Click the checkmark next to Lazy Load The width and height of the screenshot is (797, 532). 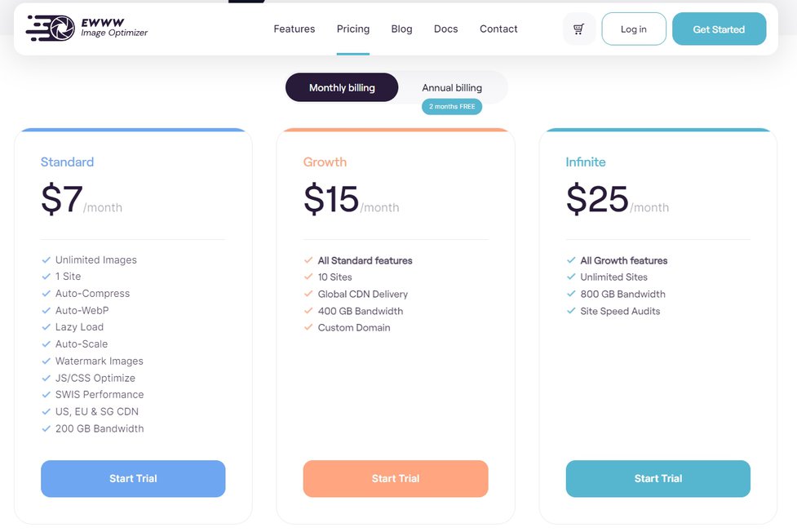[x=46, y=327]
